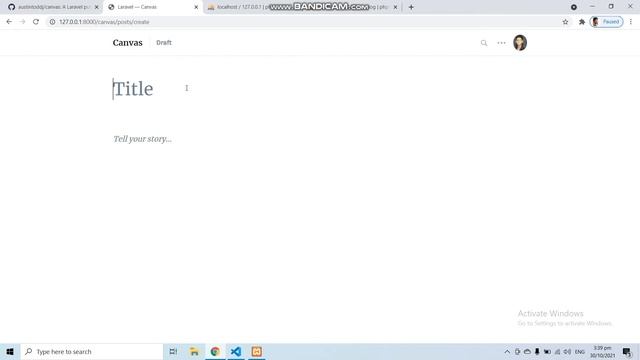Click the search icon in Canvas header

click(484, 43)
